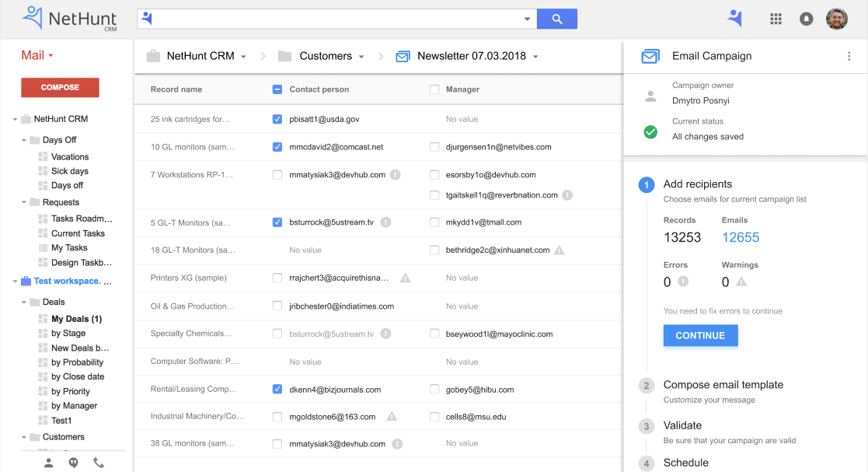Open the NetHunt bird icon in header
The image size is (868, 472).
pyautogui.click(x=734, y=19)
